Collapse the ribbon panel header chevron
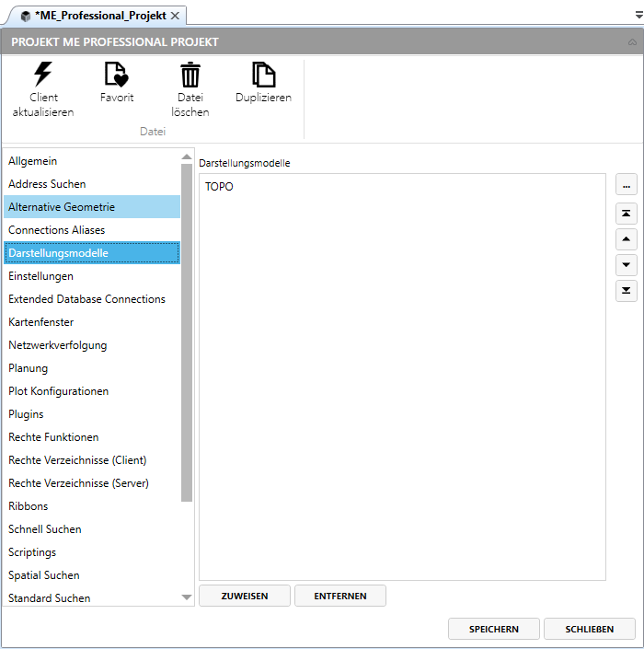This screenshot has height=649, width=644. tap(631, 42)
